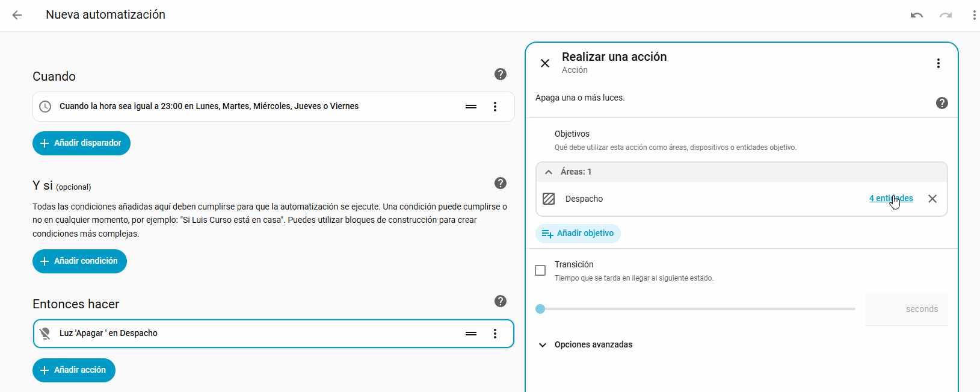Image resolution: width=980 pixels, height=392 pixels.
Task: Expand Opciones avanzadas section
Action: coord(543,345)
